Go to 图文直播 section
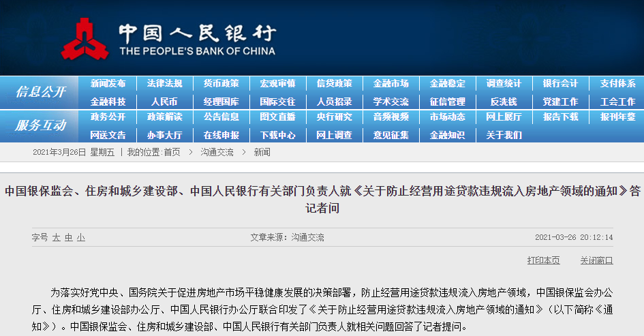The image size is (644, 336). pyautogui.click(x=277, y=117)
